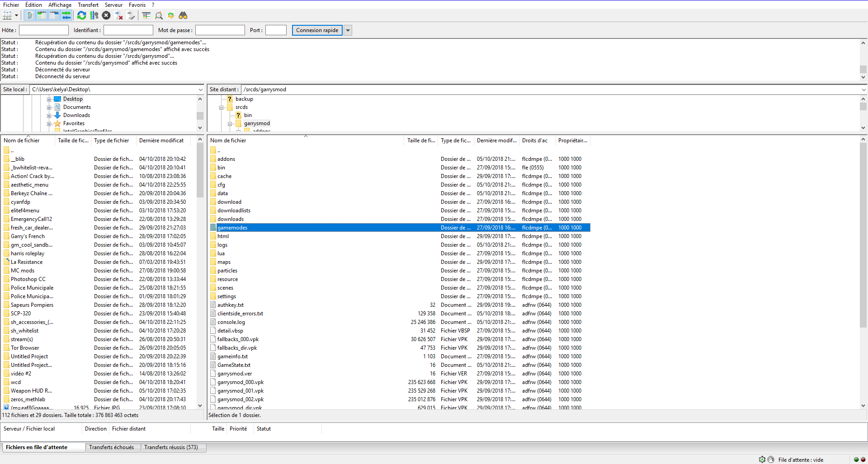Cancel the current operation icon
Image resolution: width=868 pixels, height=464 pixels.
pyautogui.click(x=106, y=15)
